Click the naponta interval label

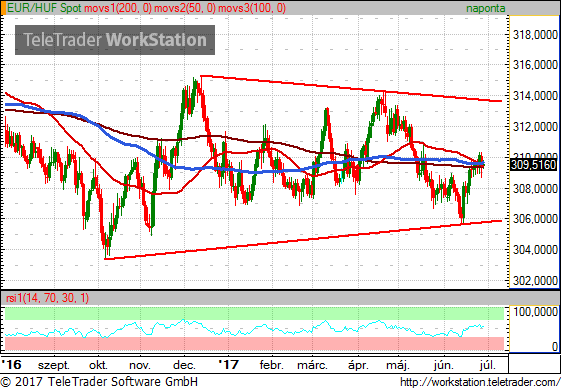click(486, 8)
